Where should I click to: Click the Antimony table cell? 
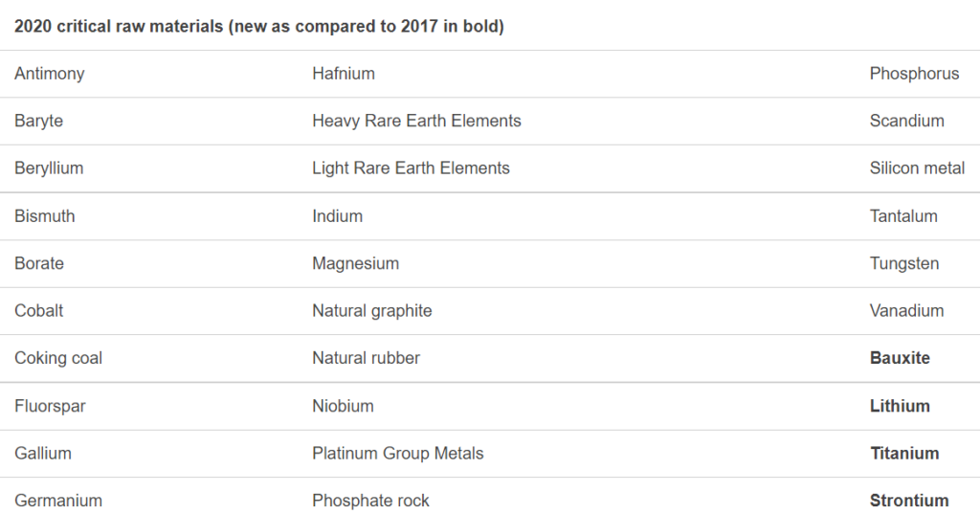click(50, 74)
